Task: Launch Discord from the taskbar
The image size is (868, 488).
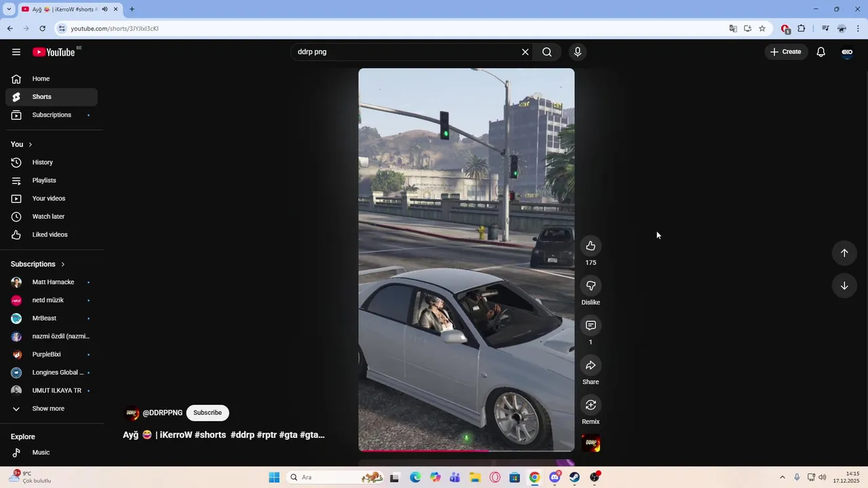Action: (555, 477)
